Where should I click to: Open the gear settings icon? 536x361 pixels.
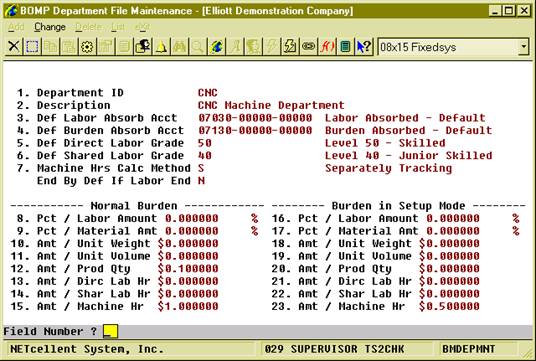(87, 46)
